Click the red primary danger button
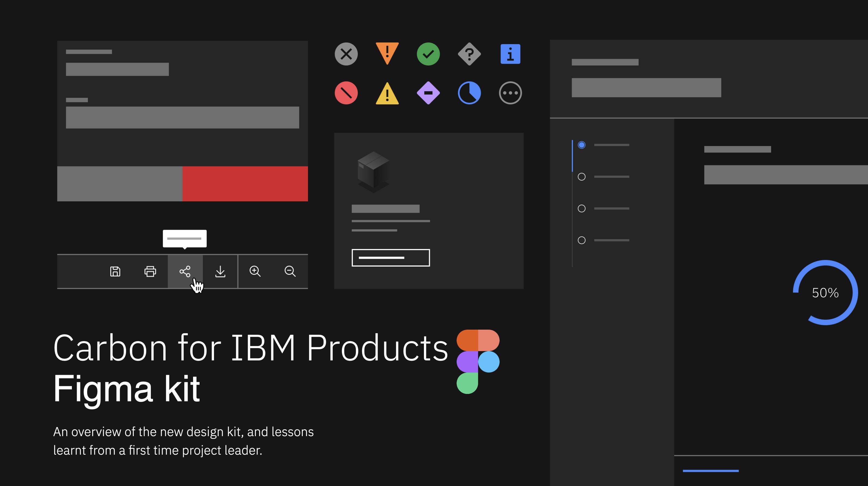This screenshot has height=486, width=868. tap(245, 184)
